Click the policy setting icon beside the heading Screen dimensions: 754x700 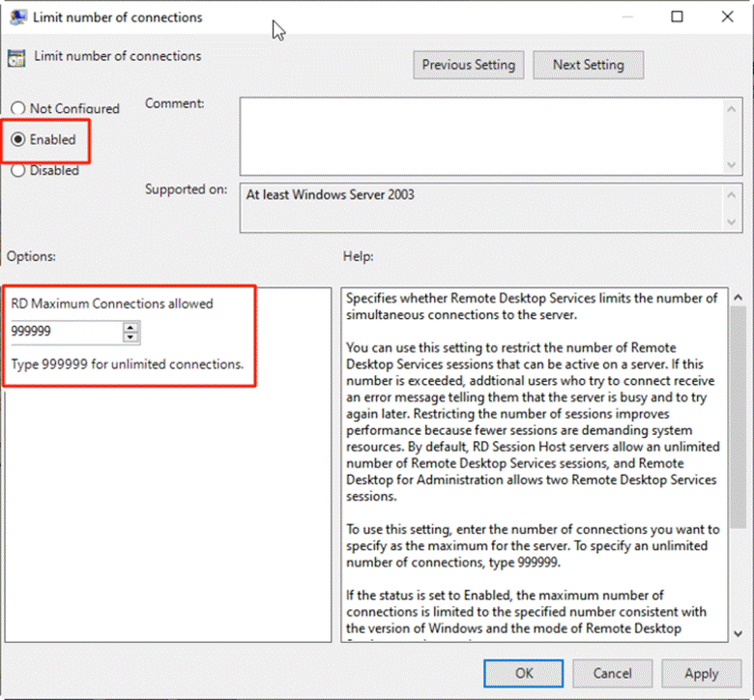tap(16, 58)
